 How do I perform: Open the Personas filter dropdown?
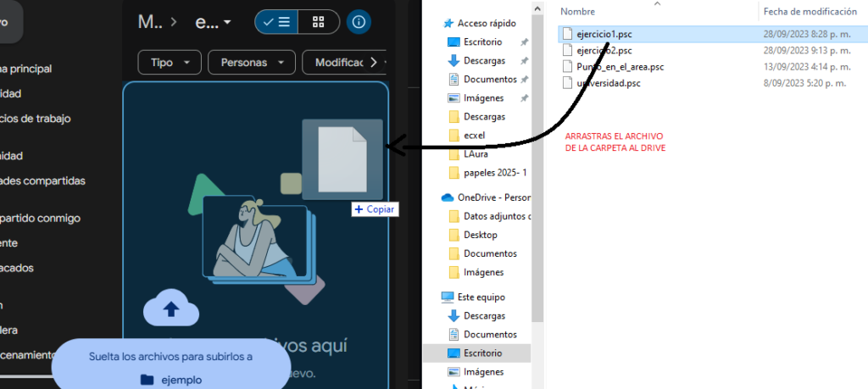pos(251,63)
